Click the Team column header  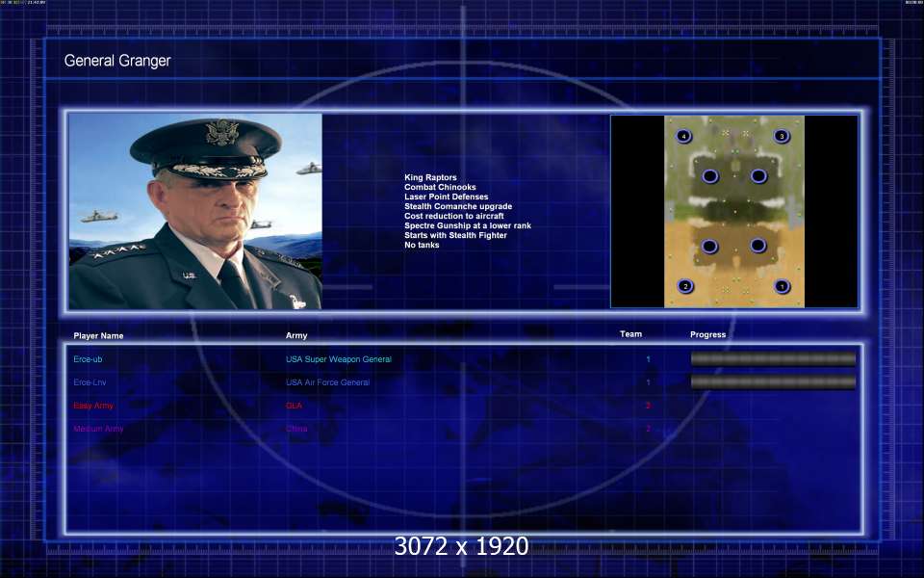pyautogui.click(x=630, y=334)
